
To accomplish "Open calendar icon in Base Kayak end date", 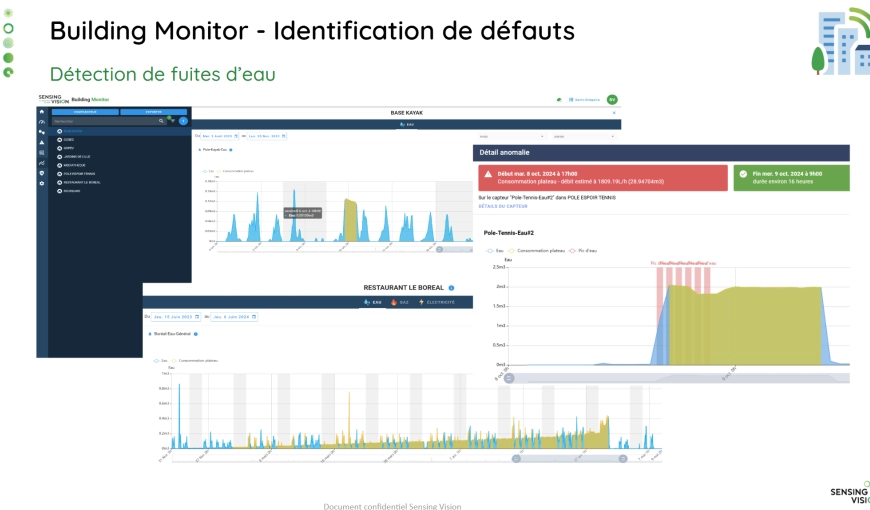I will [284, 136].
